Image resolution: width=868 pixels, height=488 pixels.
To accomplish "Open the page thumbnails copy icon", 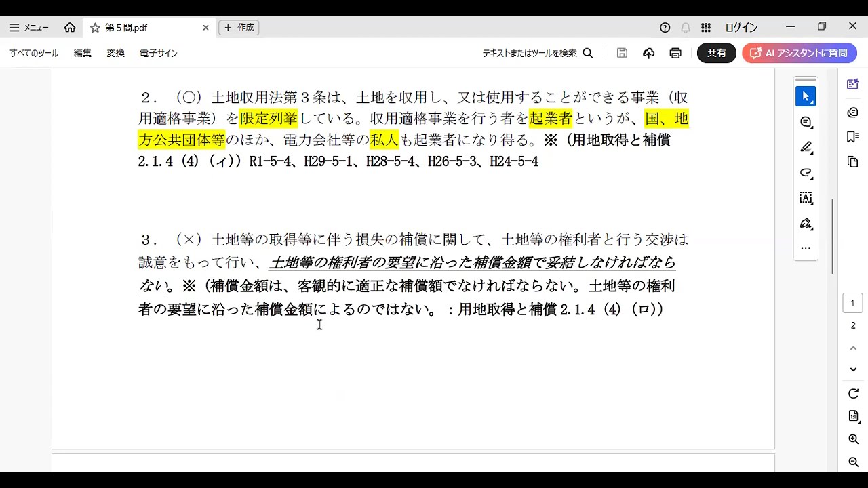I will (853, 162).
